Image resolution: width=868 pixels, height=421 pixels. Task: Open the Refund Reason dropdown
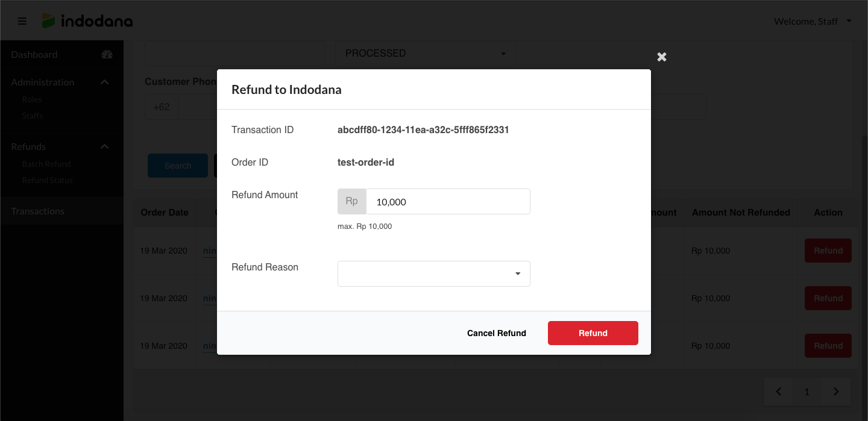[x=434, y=273]
